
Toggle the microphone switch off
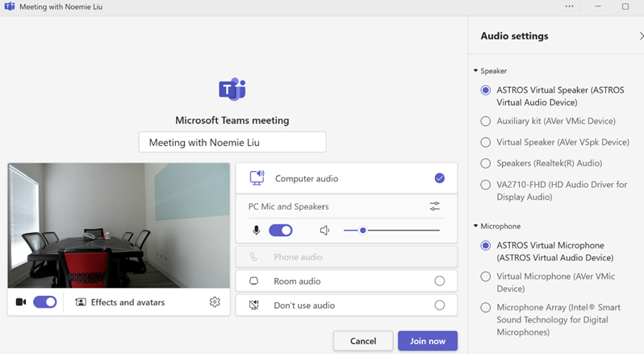click(280, 231)
